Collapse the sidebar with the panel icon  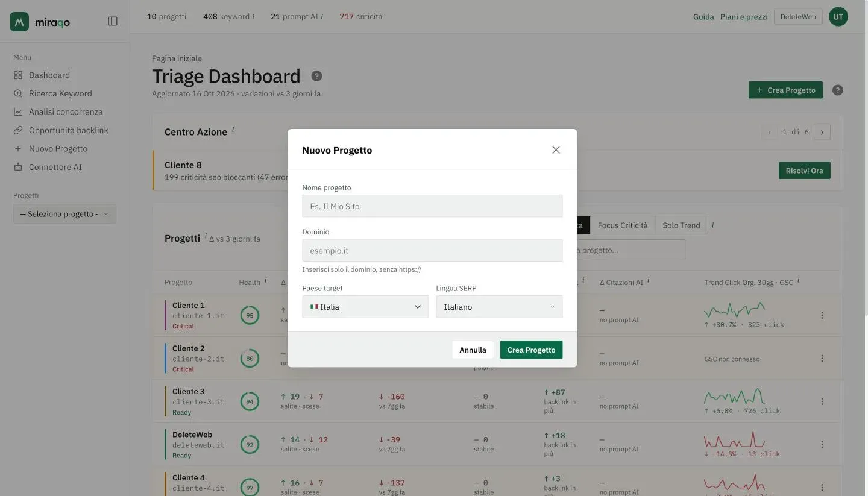[113, 21]
